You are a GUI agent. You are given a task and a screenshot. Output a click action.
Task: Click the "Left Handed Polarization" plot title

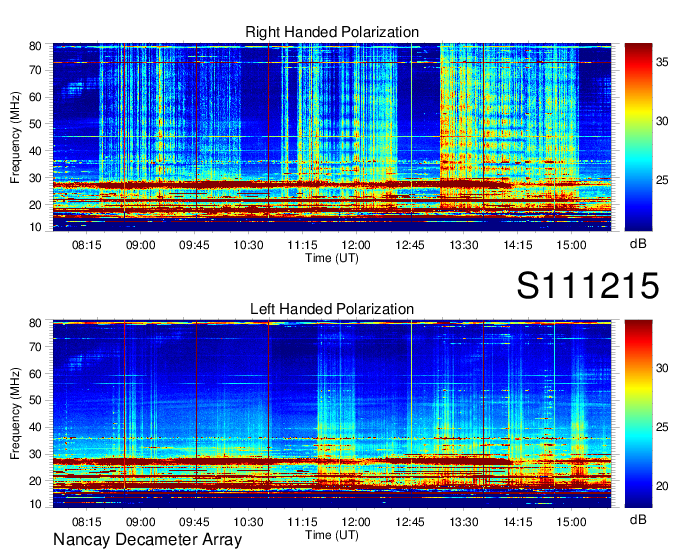[x=332, y=309]
